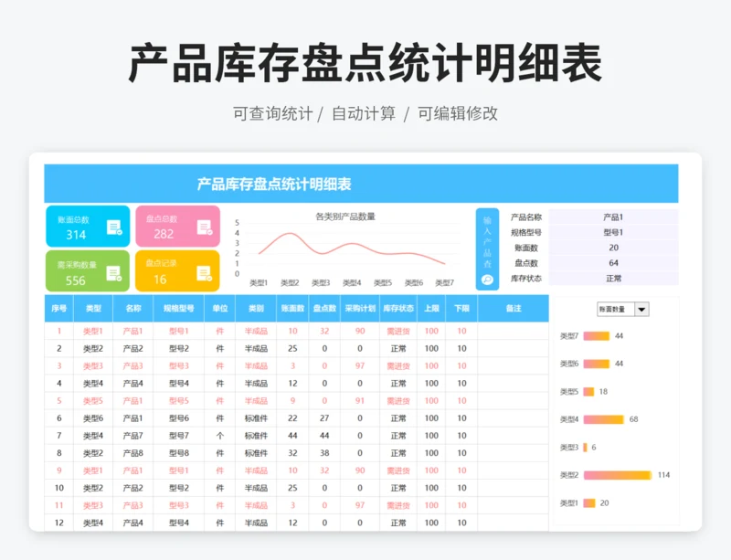The image size is (731, 560).
Task: Click the 产品名称 value field showing 产品1
Action: [613, 217]
